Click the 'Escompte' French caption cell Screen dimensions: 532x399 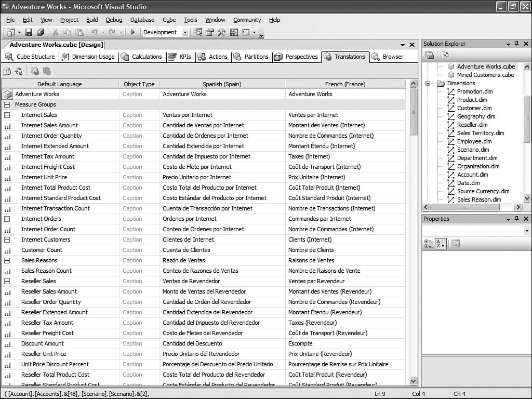point(345,344)
